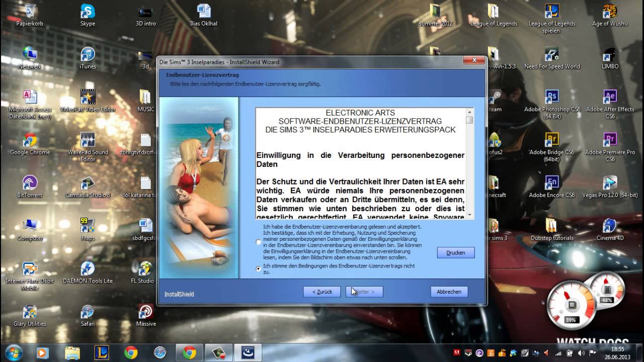Click inside the license agreement text box
This screenshot has height=362, width=644.
[x=361, y=163]
